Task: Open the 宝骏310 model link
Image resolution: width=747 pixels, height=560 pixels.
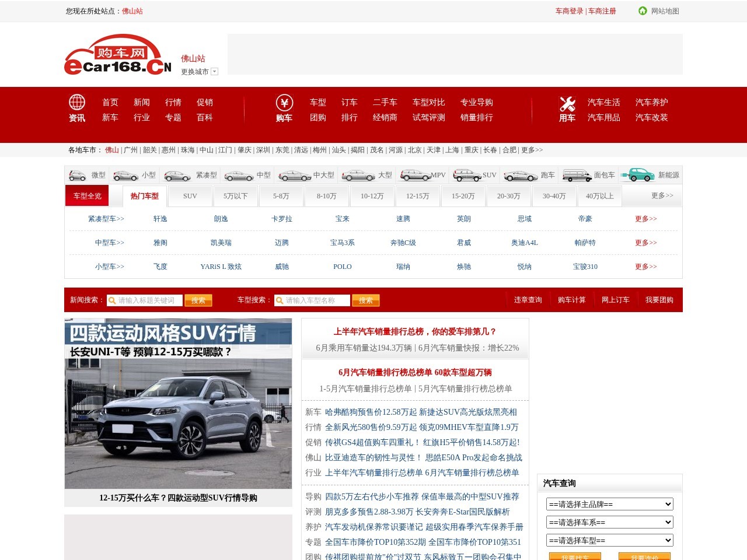Action: point(585,267)
